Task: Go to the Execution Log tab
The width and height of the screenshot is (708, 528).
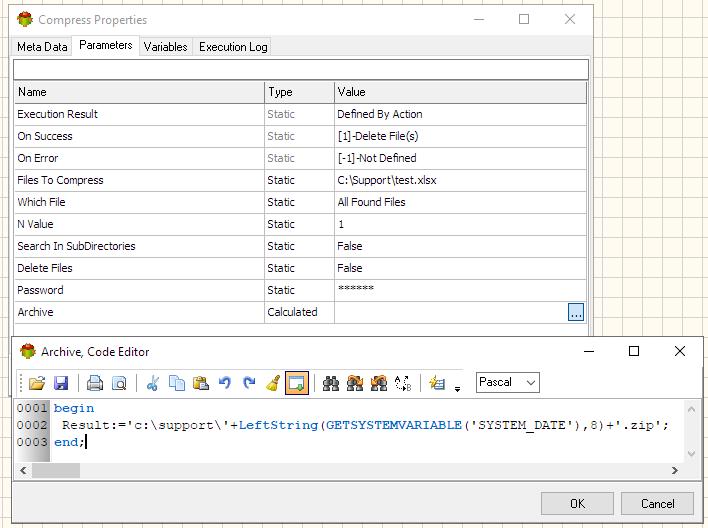Action: (x=233, y=47)
